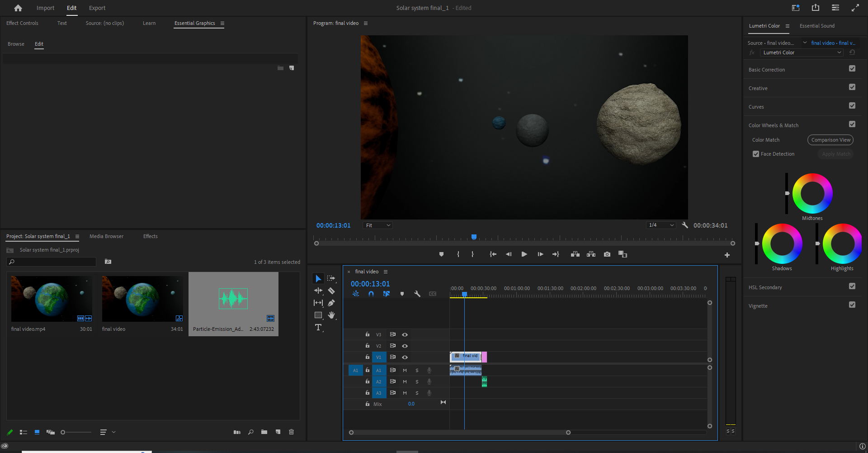868x453 pixels.
Task: Click the Home icon
Action: 18,8
